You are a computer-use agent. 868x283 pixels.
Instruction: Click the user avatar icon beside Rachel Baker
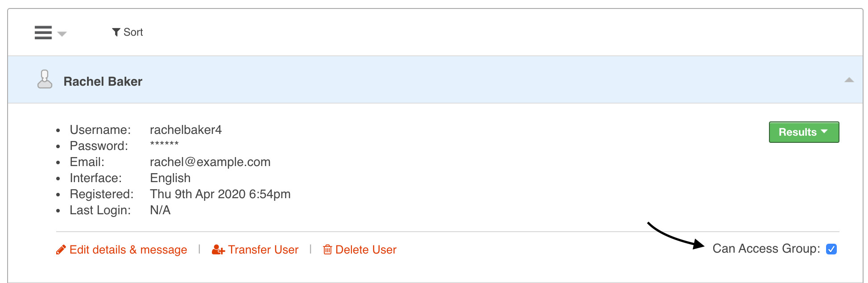pos(45,79)
